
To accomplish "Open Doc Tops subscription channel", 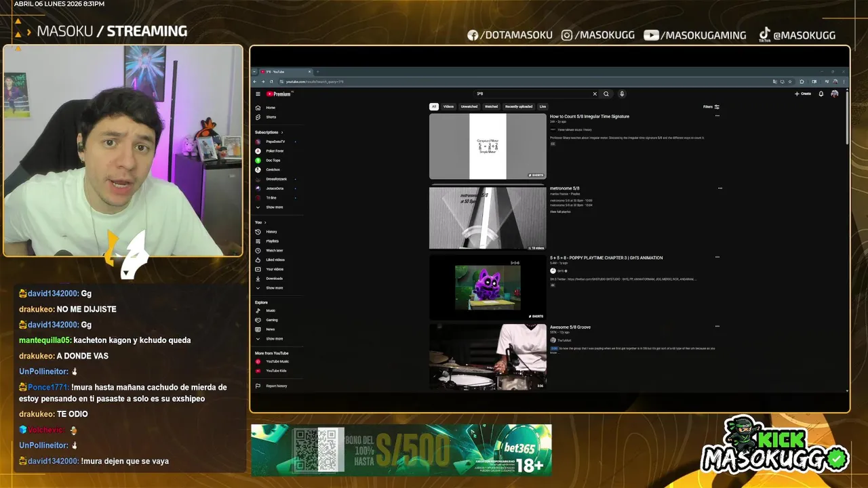I will pyautogui.click(x=273, y=161).
